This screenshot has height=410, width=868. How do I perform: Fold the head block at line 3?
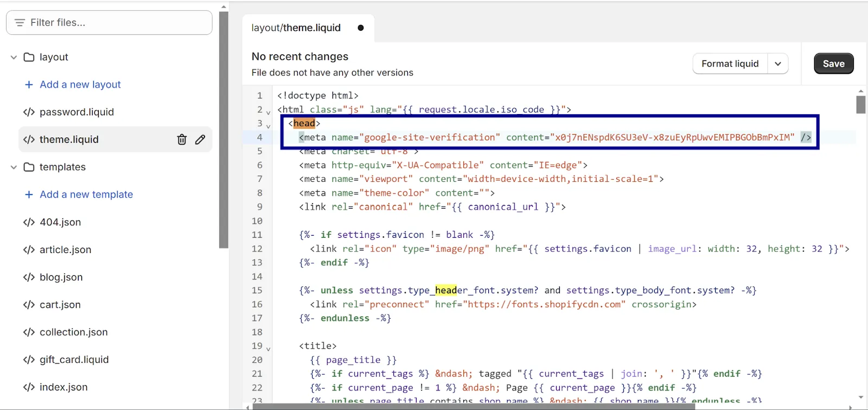(268, 126)
